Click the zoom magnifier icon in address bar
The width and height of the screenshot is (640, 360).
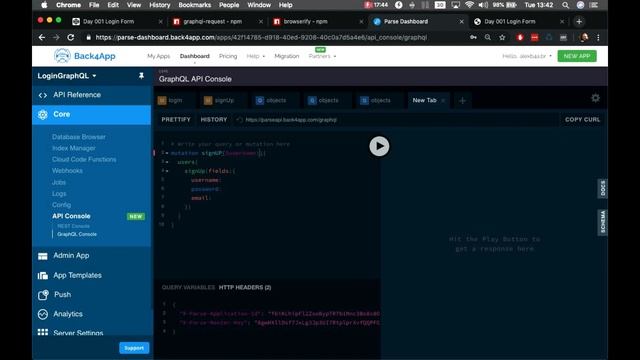point(488,37)
